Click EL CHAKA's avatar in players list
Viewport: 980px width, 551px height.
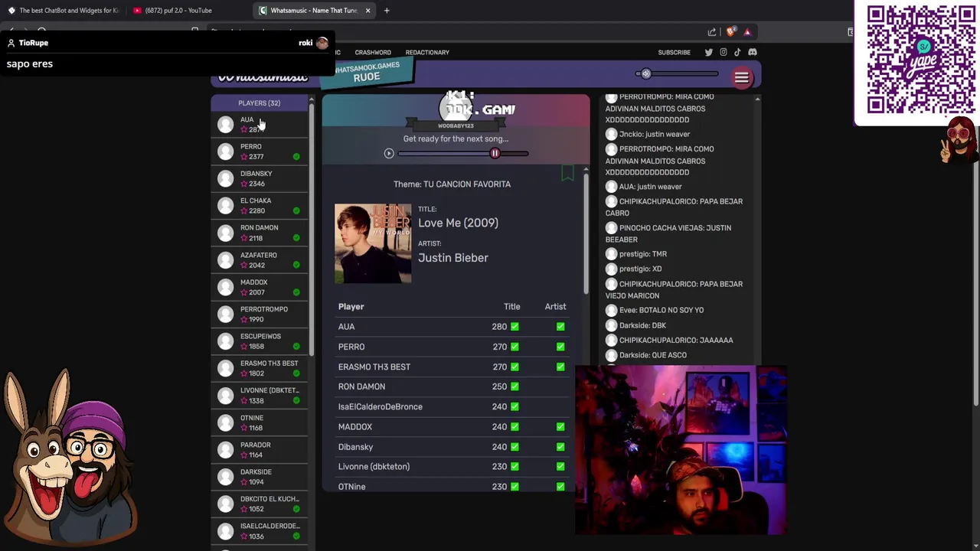coord(225,205)
